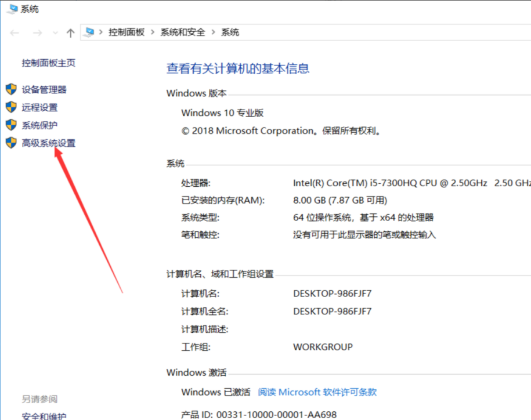Select 系统 breadcrumb in address bar

(x=230, y=32)
